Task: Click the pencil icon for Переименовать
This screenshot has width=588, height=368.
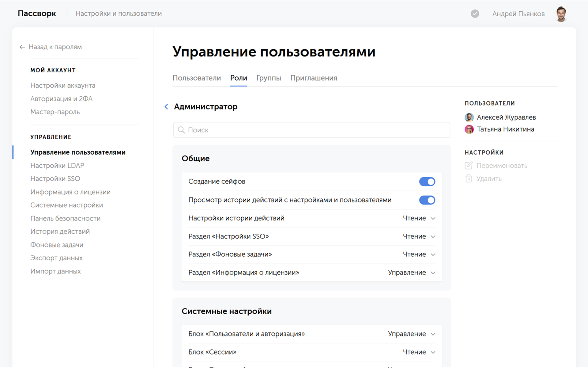Action: (469, 166)
